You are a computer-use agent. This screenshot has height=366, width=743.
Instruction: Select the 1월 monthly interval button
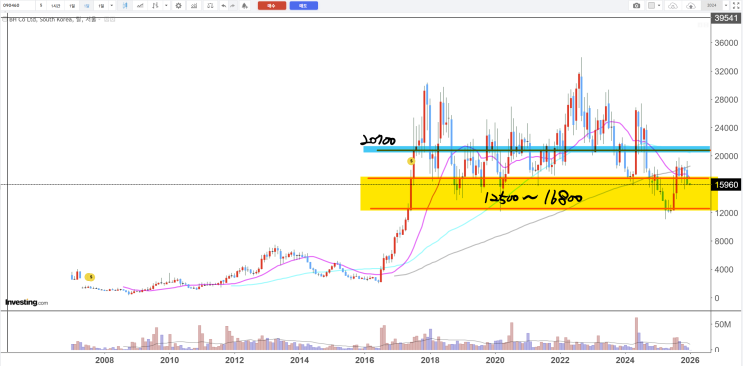[x=101, y=5]
